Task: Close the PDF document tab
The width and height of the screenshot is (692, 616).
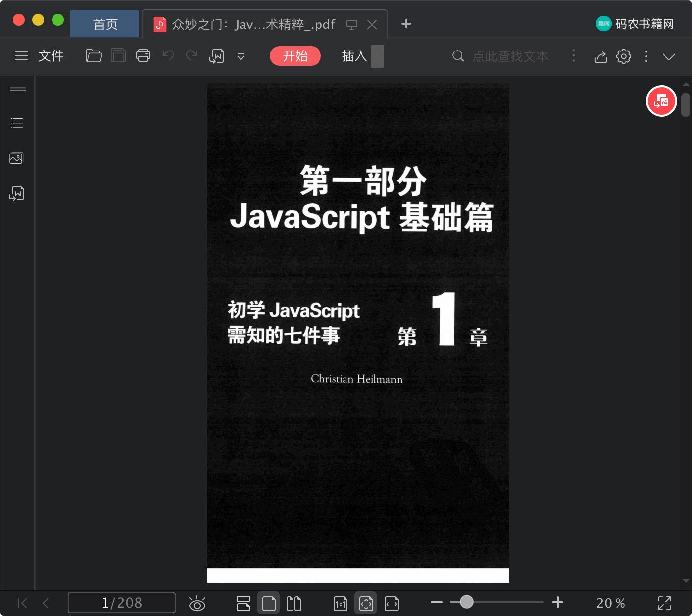Action: pos(372,25)
